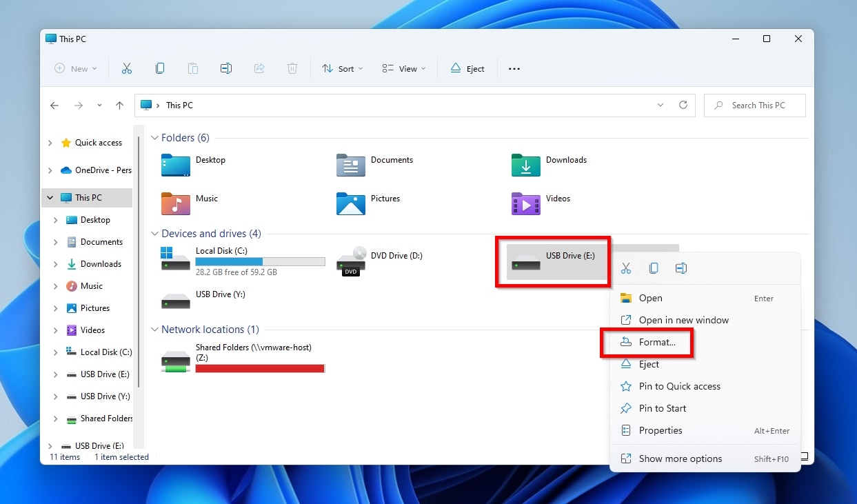Viewport: 857px width, 504px height.
Task: Select Format from the context menu
Action: 656,342
